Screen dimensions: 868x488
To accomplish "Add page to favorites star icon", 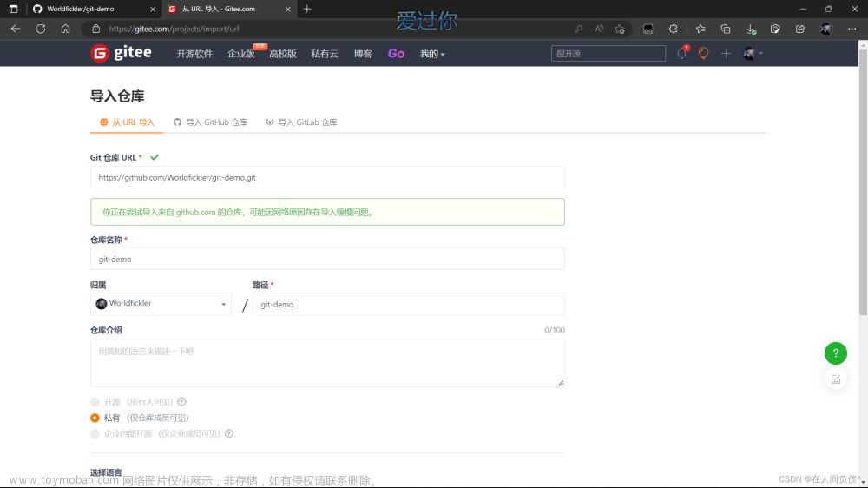I will (620, 29).
